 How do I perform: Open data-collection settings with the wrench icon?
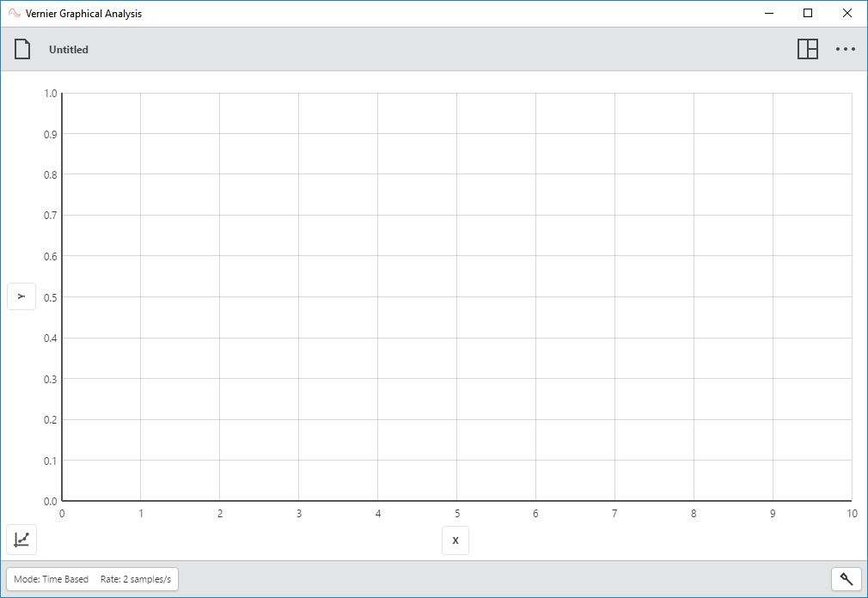(x=847, y=579)
